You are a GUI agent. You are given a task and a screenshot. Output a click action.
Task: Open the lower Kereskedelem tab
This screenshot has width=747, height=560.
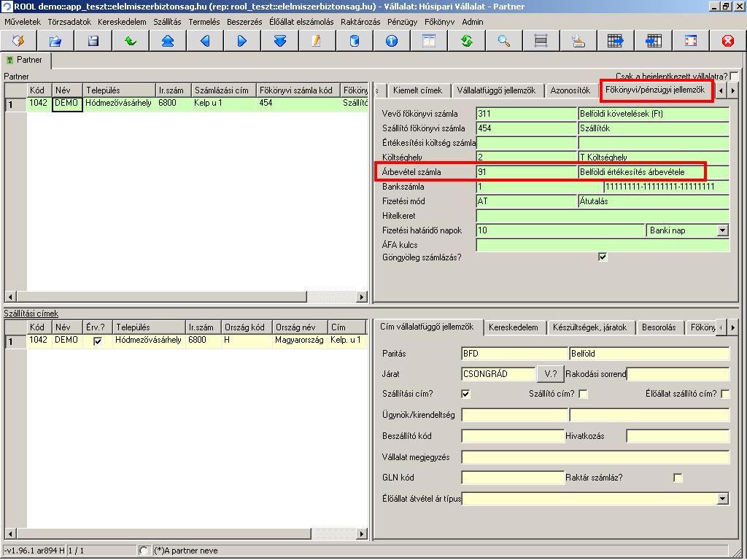(513, 327)
